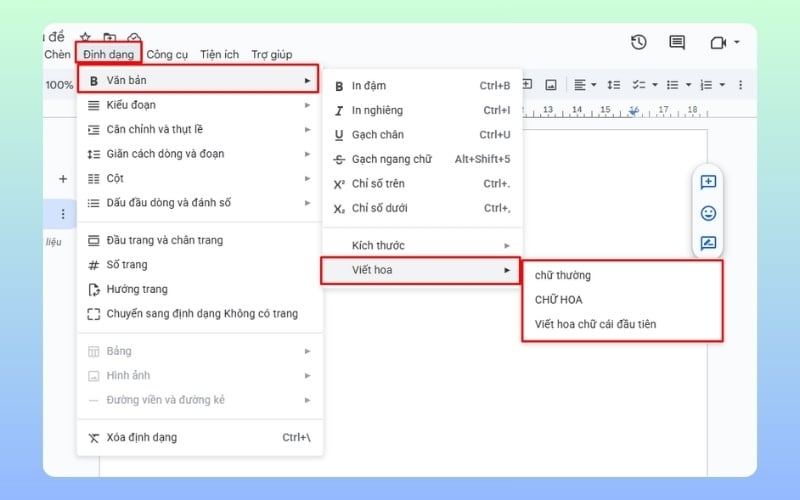The width and height of the screenshot is (800, 500).
Task: Open checklist options dropdown arrow
Action: point(655,85)
